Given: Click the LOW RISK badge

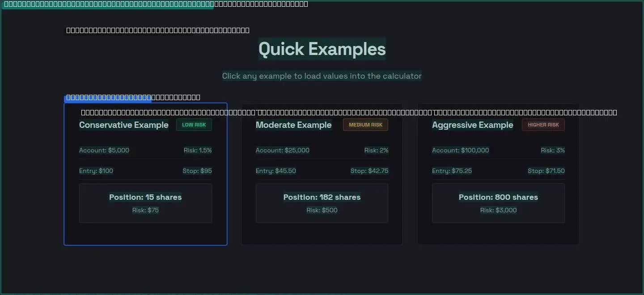Looking at the screenshot, I should pos(194,125).
